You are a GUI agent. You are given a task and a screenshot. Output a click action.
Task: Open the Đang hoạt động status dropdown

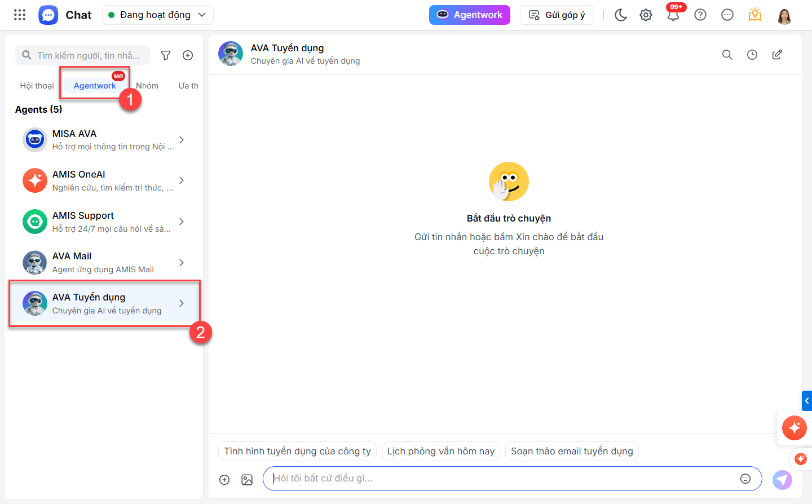coord(158,15)
